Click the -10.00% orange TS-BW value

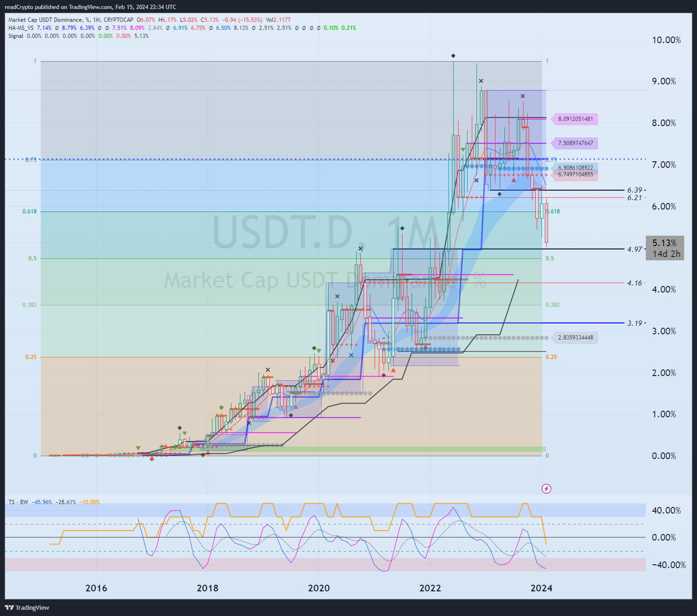(x=90, y=502)
